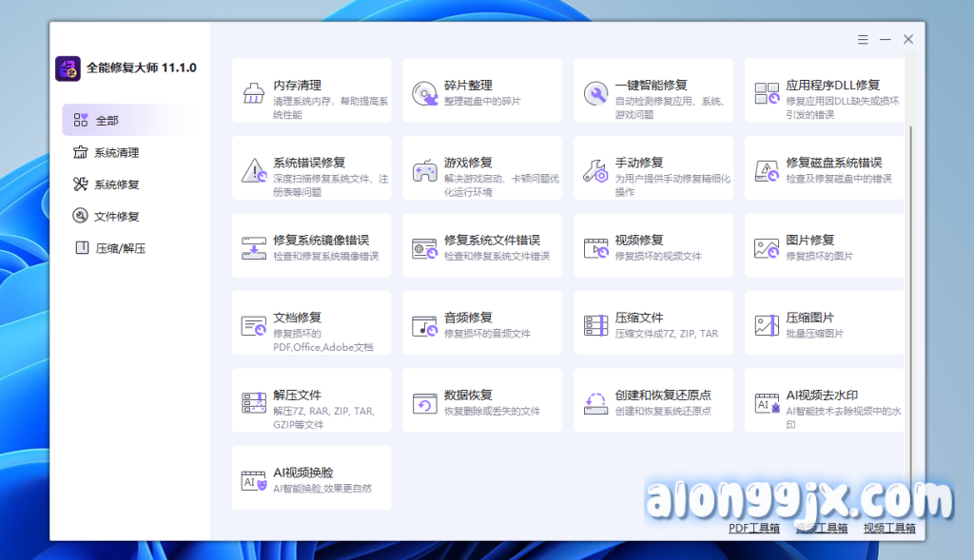
Task: Open the 图片修复 picture icon
Action: pos(767,248)
